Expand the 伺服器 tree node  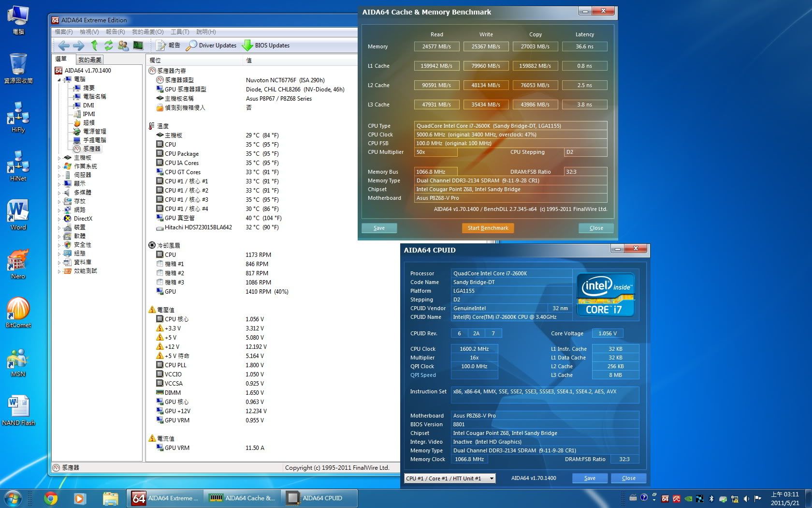59,175
